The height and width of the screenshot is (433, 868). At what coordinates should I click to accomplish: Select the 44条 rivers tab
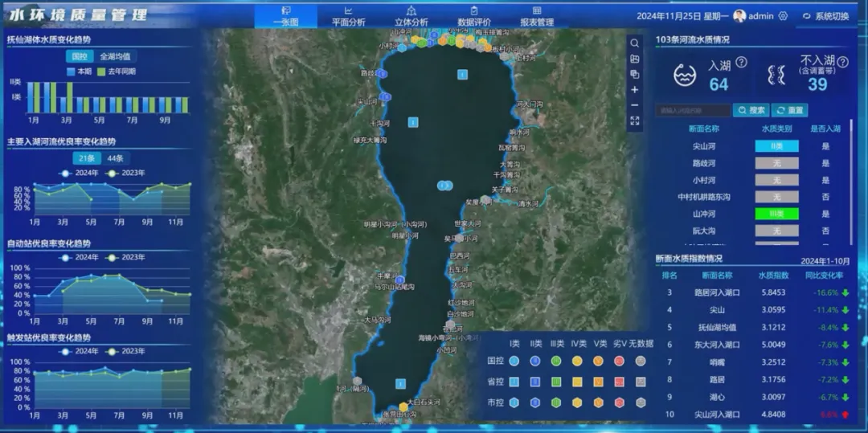(x=115, y=158)
